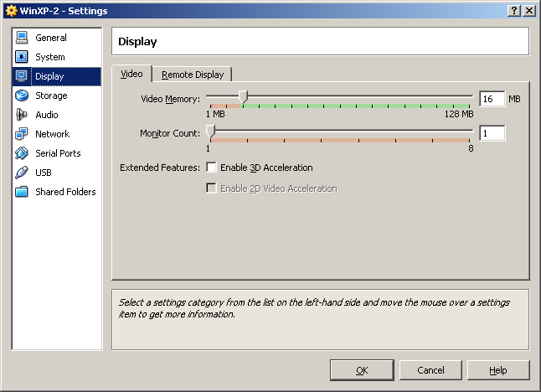The image size is (541, 392).
Task: Open the General settings label
Action: (51, 38)
